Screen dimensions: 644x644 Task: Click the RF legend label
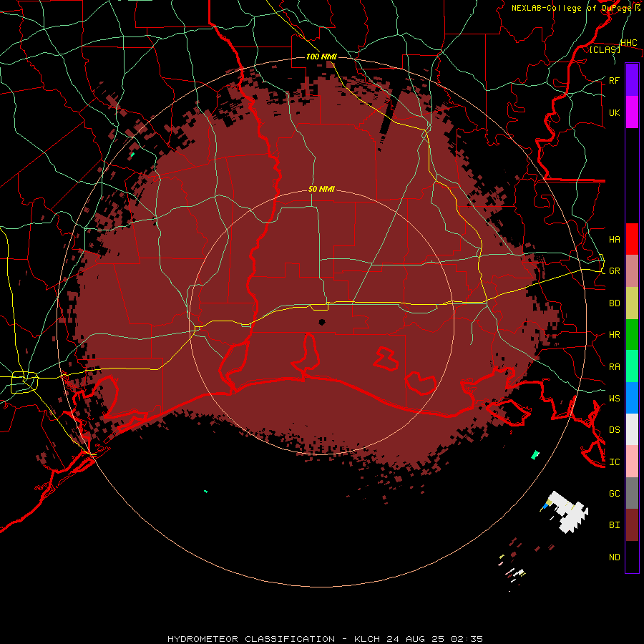click(615, 80)
